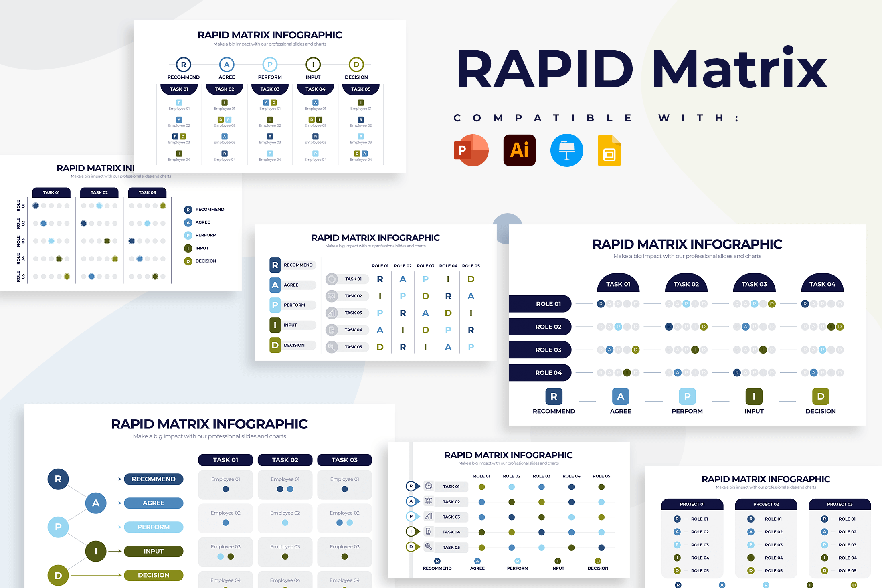
Task: Click ROLE 01 item under PROJECT 01
Action: [691, 519]
